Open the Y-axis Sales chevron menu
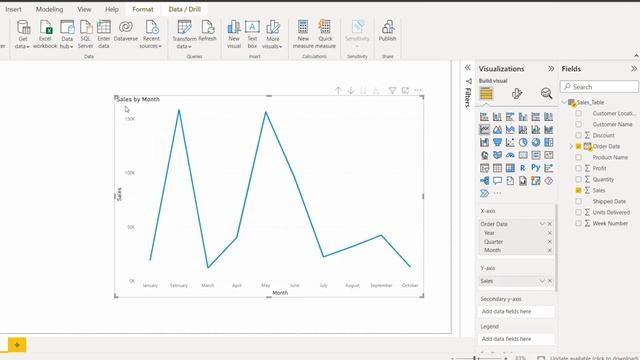The width and height of the screenshot is (640, 360). click(542, 281)
